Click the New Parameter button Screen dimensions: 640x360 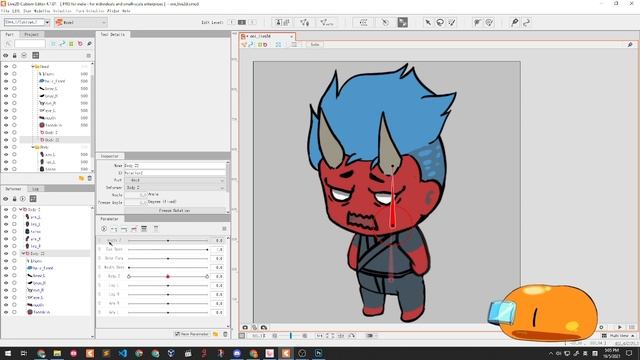(192, 334)
